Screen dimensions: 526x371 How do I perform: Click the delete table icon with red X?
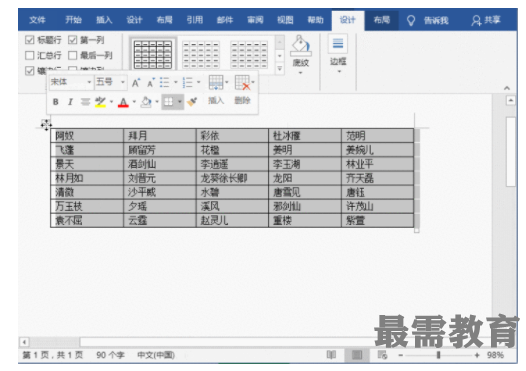pyautogui.click(x=243, y=82)
